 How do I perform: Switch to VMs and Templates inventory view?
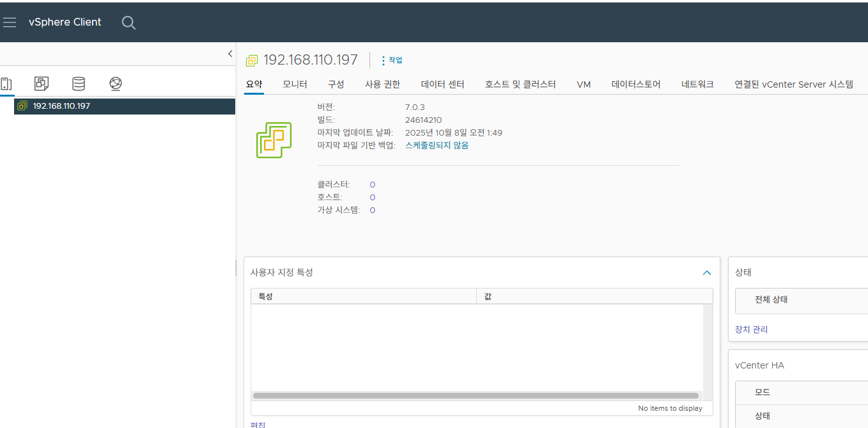42,84
